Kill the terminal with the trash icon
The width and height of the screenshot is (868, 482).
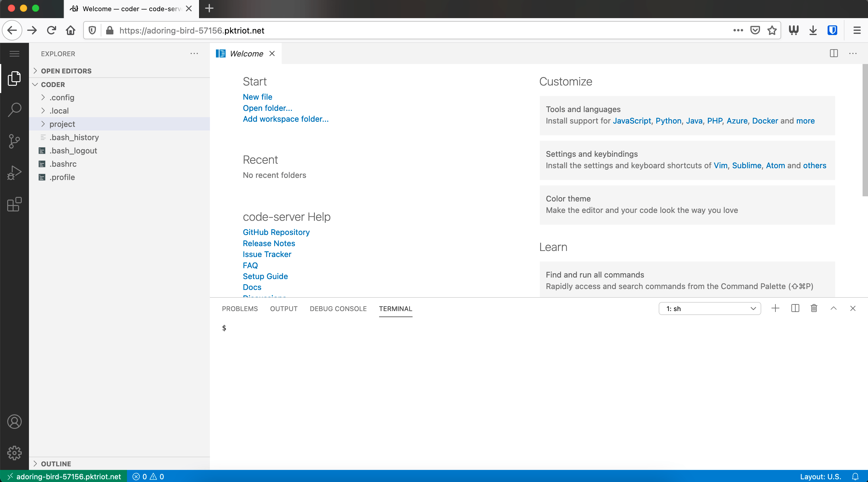tap(814, 308)
